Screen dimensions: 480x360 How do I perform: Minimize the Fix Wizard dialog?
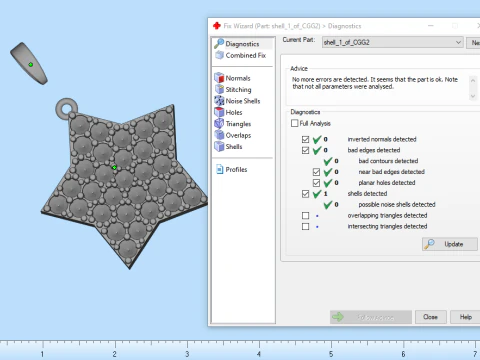point(431,26)
